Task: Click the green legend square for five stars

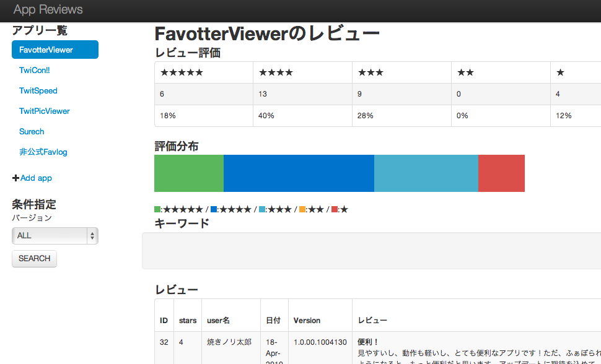Action: (157, 209)
